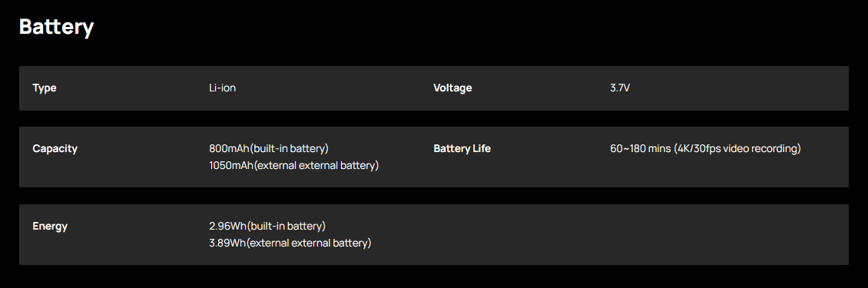
Task: Click empty area of the Energy row
Action: (609, 235)
